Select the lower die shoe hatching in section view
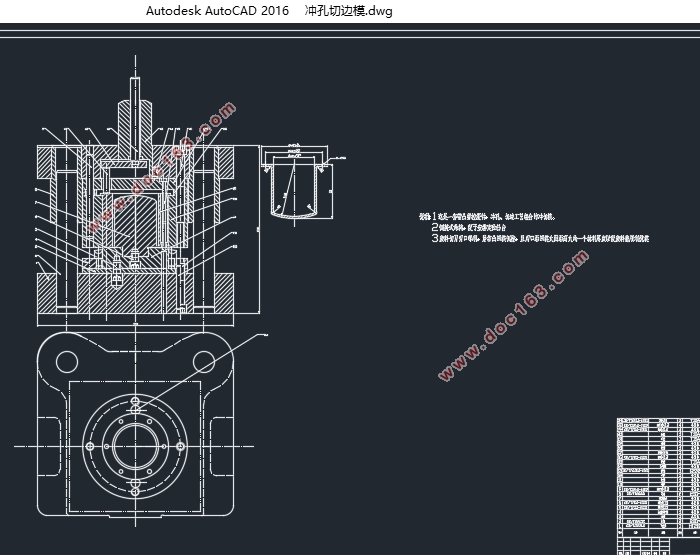Viewport: 700px width, 555px height. click(135, 292)
